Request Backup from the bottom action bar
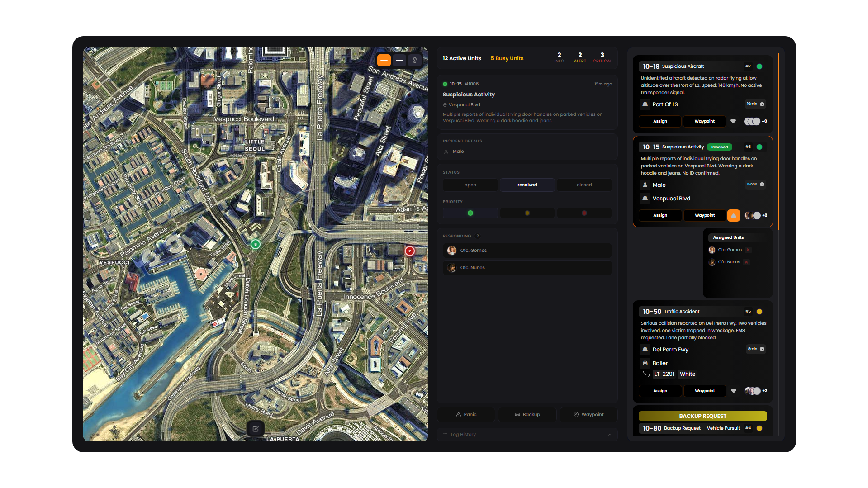 pyautogui.click(x=527, y=415)
